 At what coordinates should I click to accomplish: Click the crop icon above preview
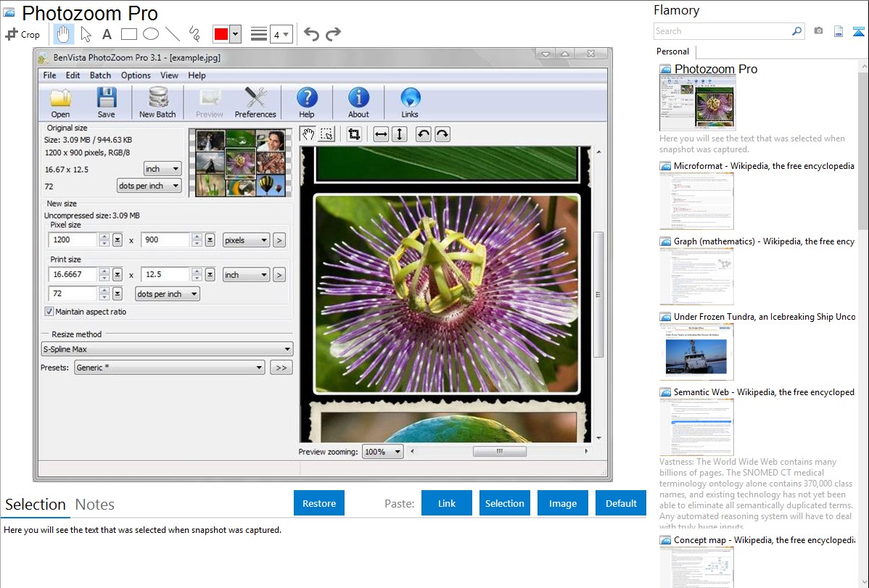pos(353,134)
